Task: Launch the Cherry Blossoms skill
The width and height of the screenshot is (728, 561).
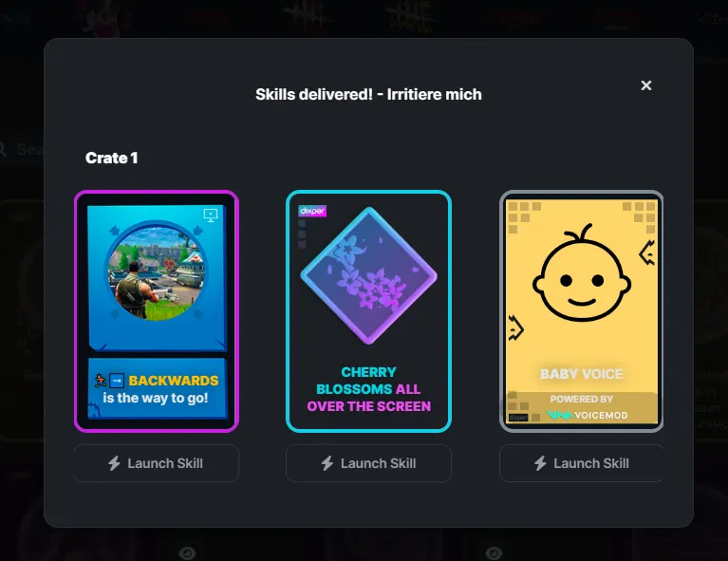Action: [x=368, y=463]
